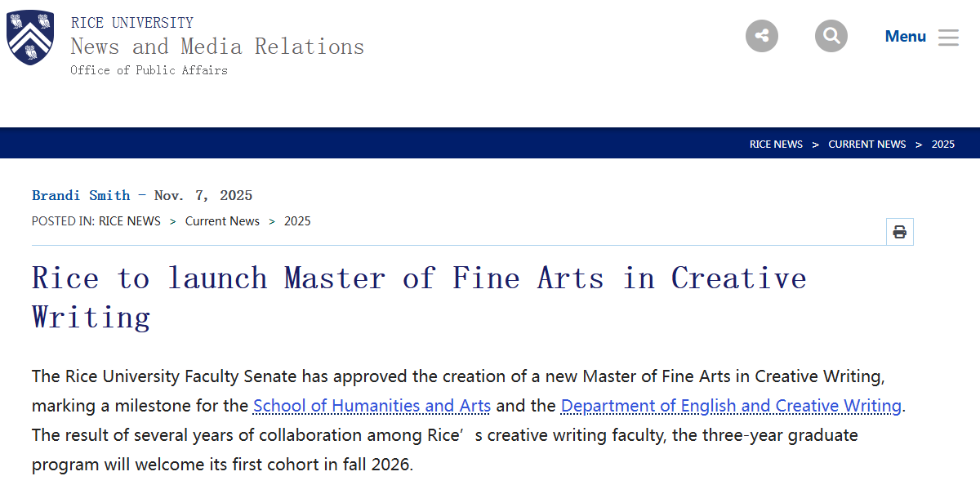The width and height of the screenshot is (980, 485).
Task: Open author Brandi Smith's link
Action: 81,195
